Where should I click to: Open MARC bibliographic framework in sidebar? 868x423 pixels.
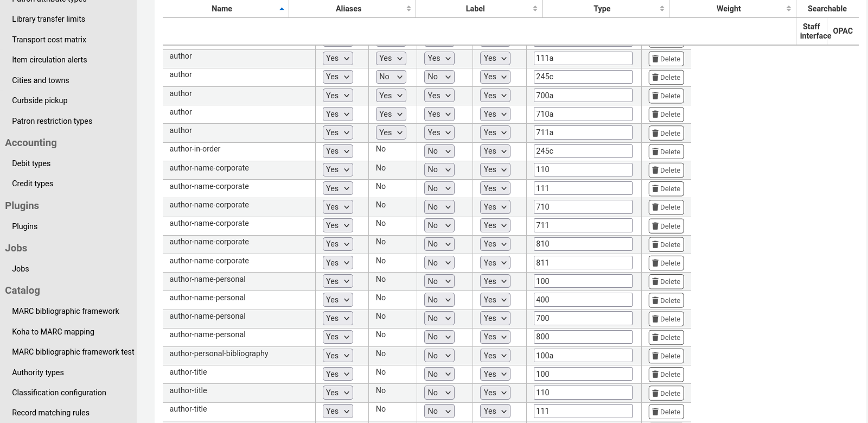66,311
